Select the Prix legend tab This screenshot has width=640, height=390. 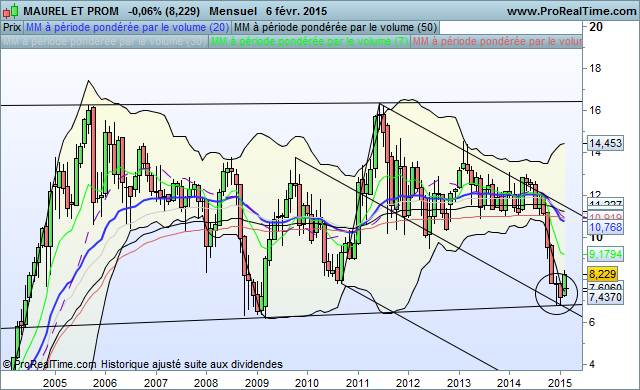[12, 27]
